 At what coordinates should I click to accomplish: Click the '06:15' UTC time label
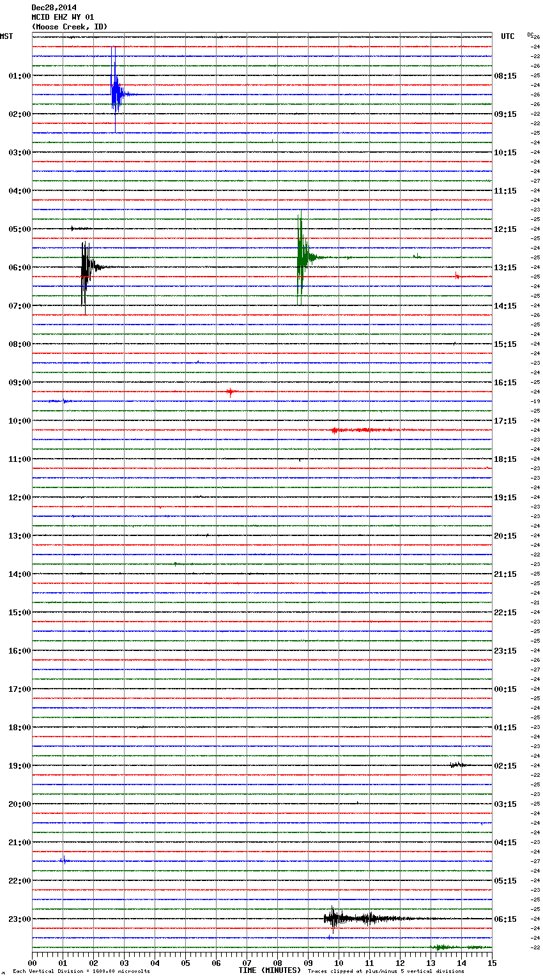[x=505, y=919]
